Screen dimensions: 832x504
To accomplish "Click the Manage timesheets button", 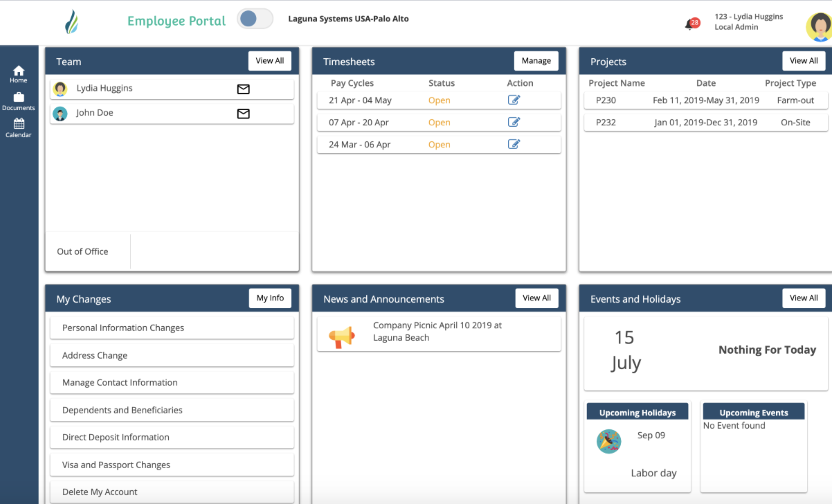I will tap(536, 61).
